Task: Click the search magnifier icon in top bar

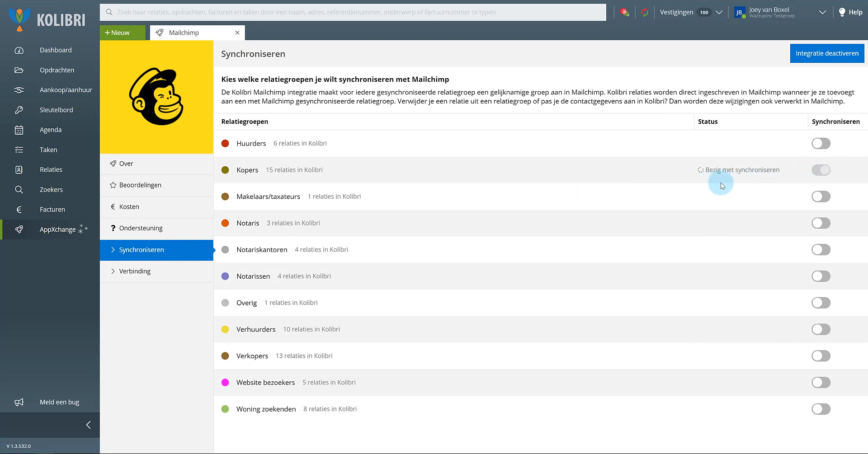Action: pos(109,12)
